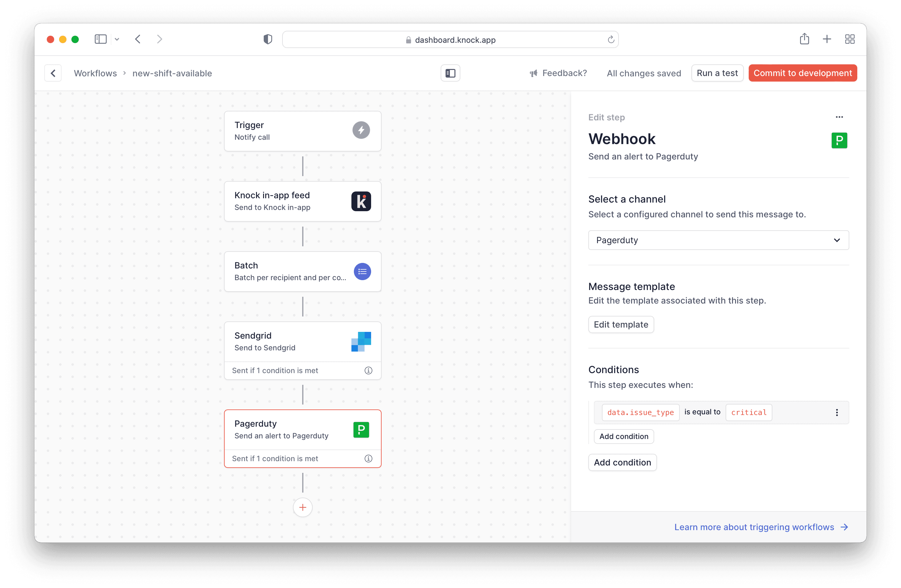Image resolution: width=901 pixels, height=588 pixels.
Task: Open the kebab menu beside the condition row
Action: point(837,412)
